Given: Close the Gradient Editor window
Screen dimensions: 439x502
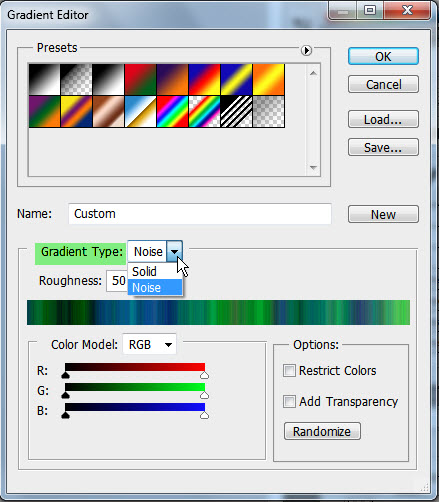Looking at the screenshot, I should [x=407, y=11].
